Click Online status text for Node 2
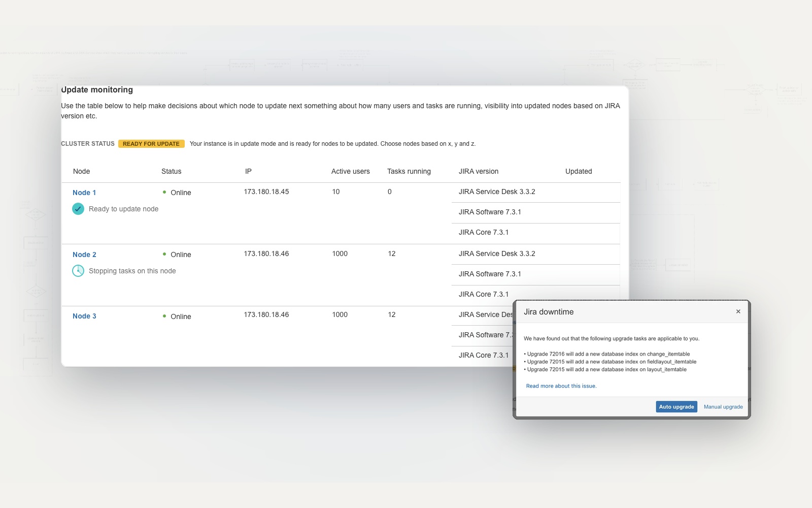Viewport: 812px width, 508px height. 181,255
